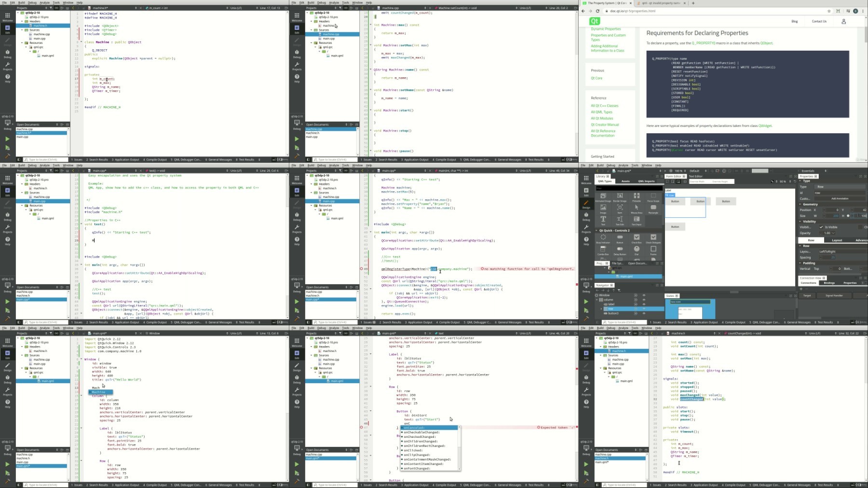The image size is (868, 488).
Task: Click the Rectangle component in Library
Action: 653,209
